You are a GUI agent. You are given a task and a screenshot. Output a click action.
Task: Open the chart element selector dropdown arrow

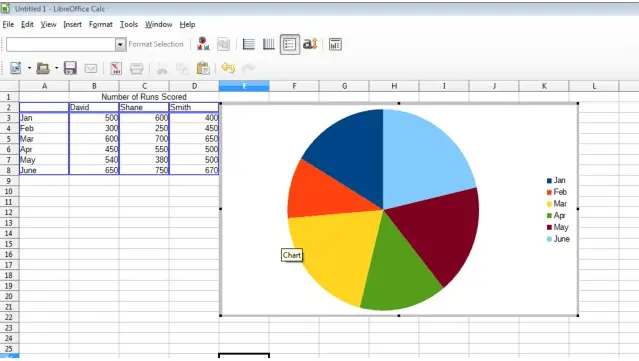click(120, 44)
